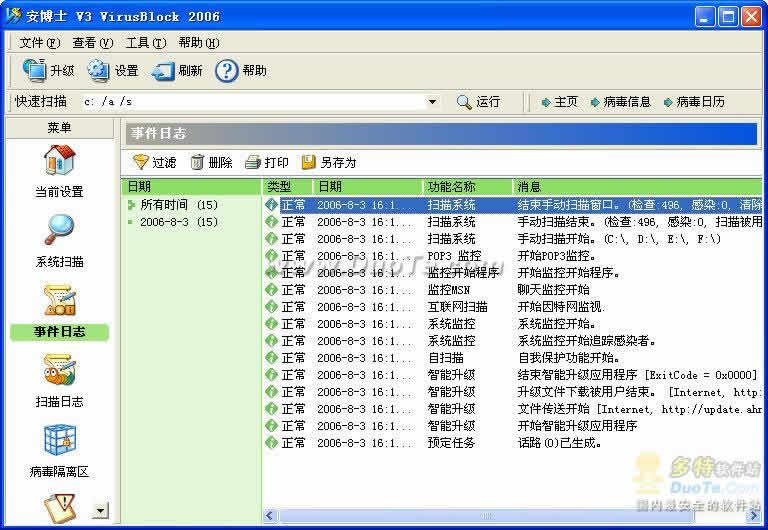Screen dimensions: 768x530
Task: Open 系统扫描 magnifier icon in sidebar
Action: [59, 229]
